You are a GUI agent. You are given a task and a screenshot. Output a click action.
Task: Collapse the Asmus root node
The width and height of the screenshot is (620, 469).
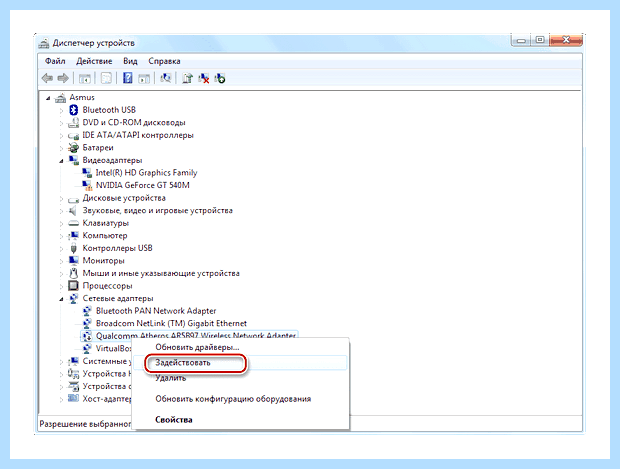(x=48, y=98)
